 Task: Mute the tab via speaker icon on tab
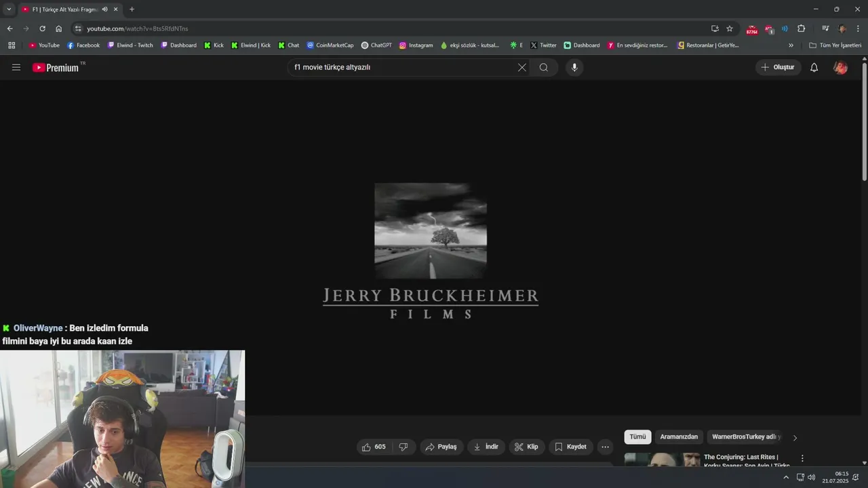(104, 9)
